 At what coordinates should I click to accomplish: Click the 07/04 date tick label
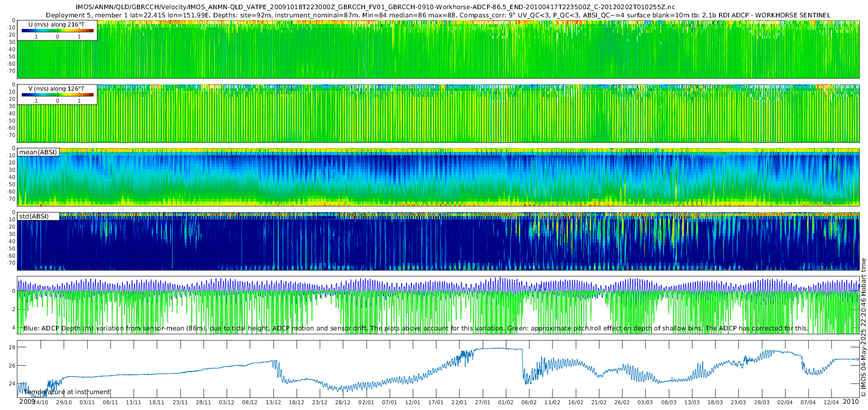click(x=808, y=402)
